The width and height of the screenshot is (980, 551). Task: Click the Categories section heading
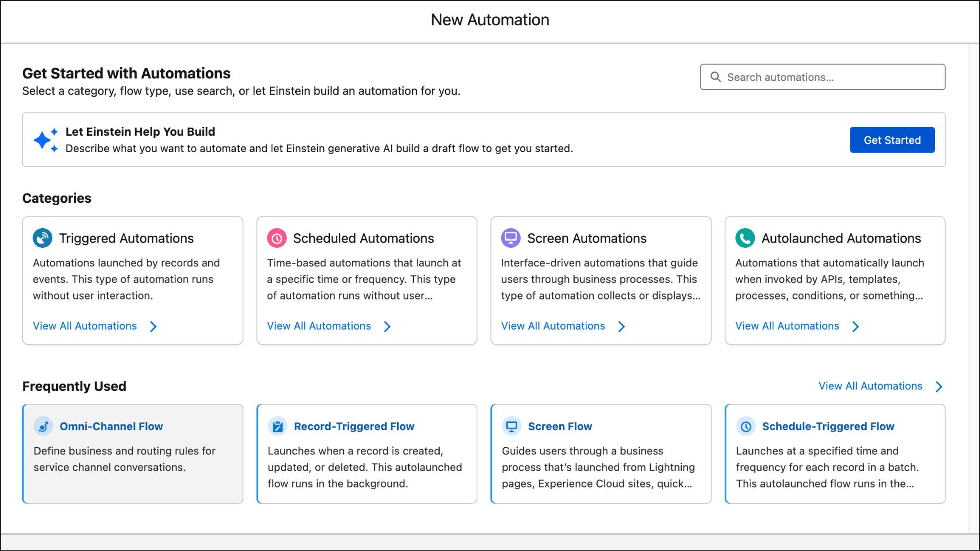[57, 198]
